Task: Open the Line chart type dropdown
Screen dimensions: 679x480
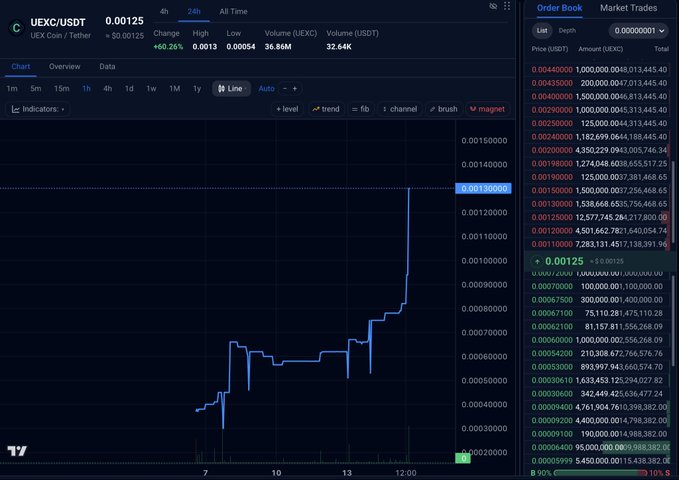Action: click(232, 88)
